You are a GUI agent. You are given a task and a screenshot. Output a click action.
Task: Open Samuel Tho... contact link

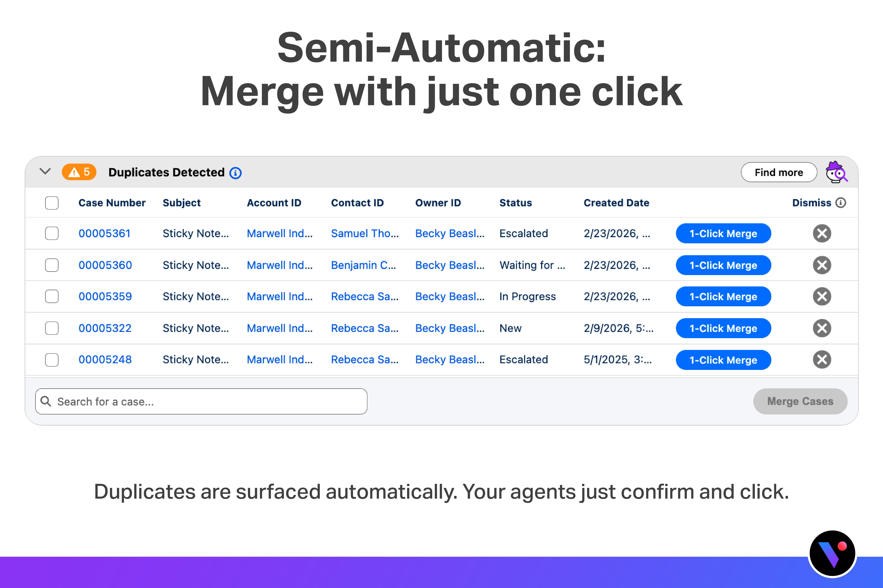point(364,233)
